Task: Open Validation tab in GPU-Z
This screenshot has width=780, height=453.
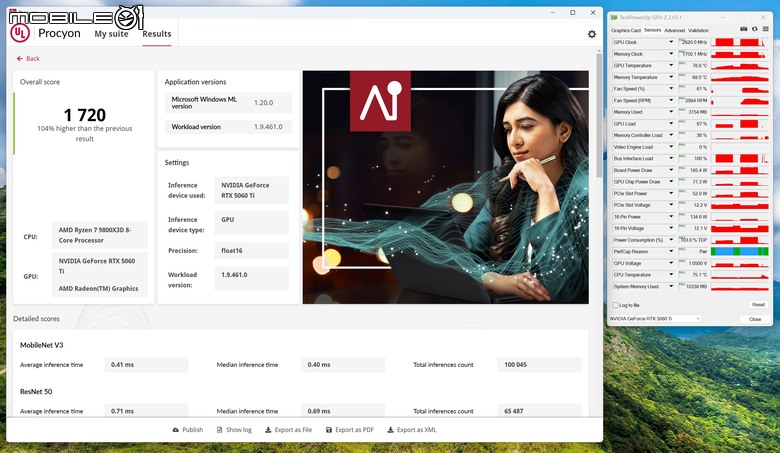Action: (698, 30)
